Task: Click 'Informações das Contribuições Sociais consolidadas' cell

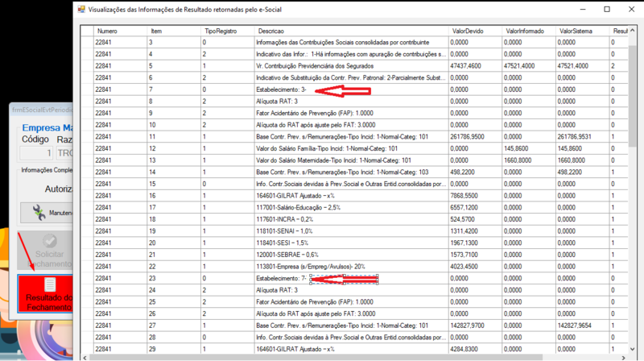Action: [x=351, y=43]
